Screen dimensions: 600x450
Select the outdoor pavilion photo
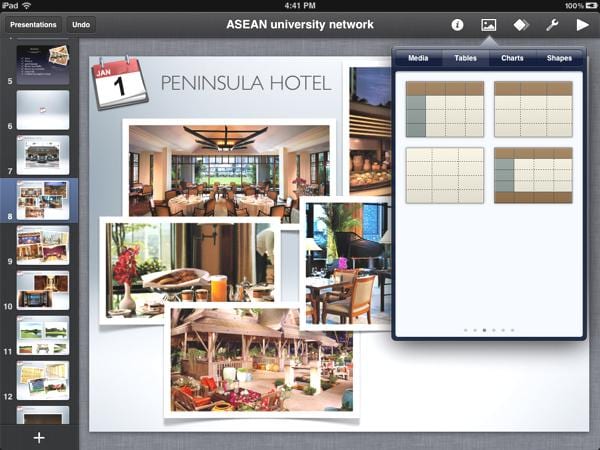(x=262, y=360)
